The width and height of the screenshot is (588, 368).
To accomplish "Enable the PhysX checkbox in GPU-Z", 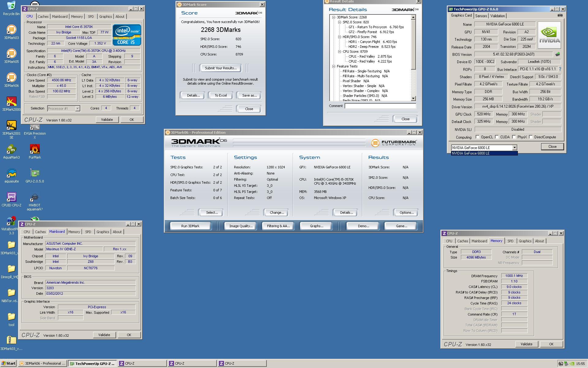I will pyautogui.click(x=514, y=137).
